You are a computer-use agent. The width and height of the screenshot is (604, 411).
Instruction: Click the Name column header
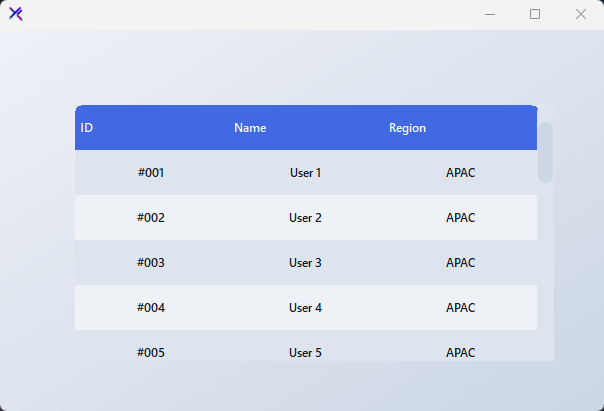tap(306, 127)
